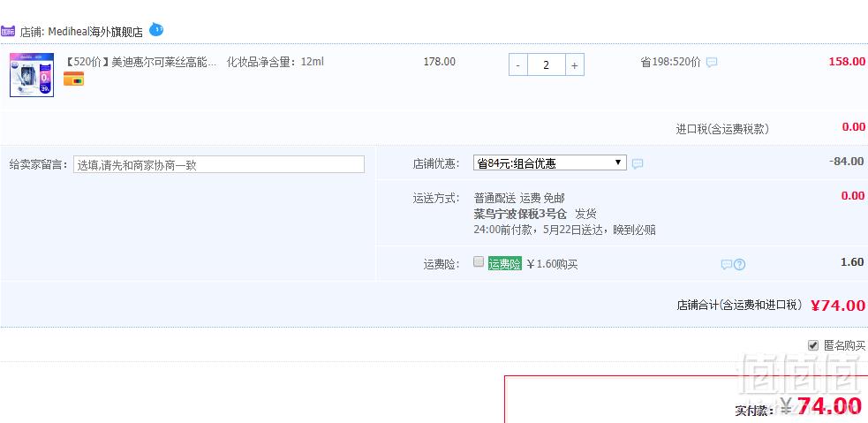Image resolution: width=868 pixels, height=423 pixels.
Task: Click the seller message input field
Action: click(x=219, y=164)
